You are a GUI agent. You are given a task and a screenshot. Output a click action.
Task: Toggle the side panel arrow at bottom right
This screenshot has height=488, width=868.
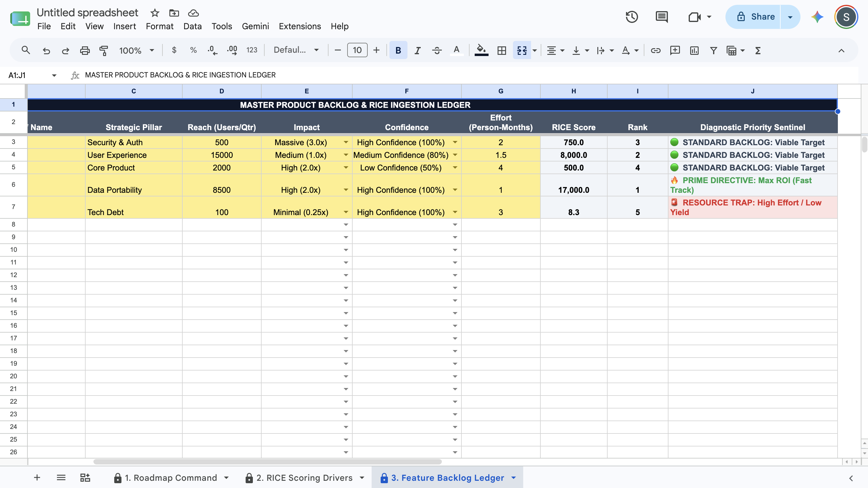tap(851, 478)
